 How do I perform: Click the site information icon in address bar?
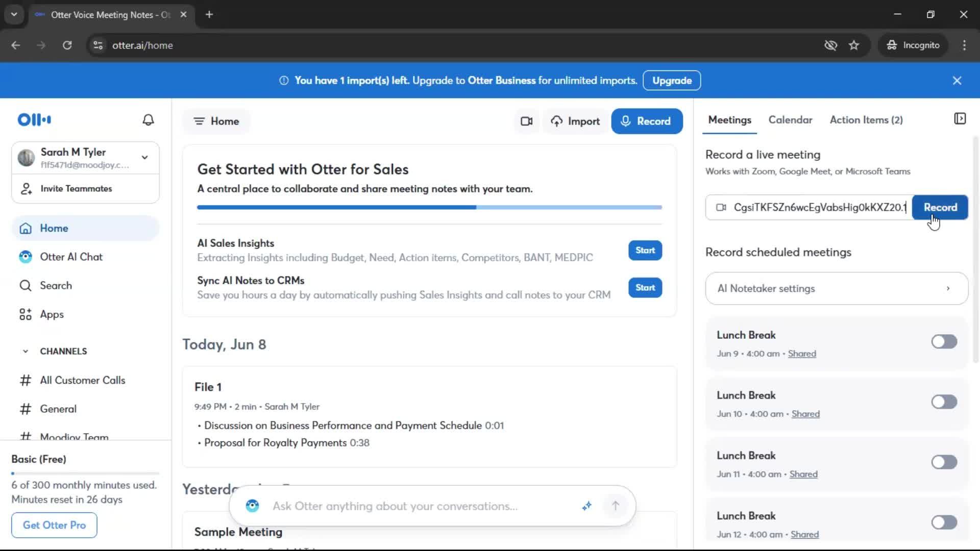pos(98,45)
